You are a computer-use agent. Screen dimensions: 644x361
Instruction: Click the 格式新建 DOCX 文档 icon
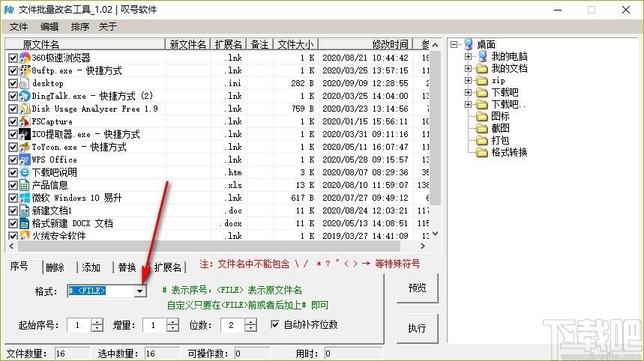click(25, 223)
